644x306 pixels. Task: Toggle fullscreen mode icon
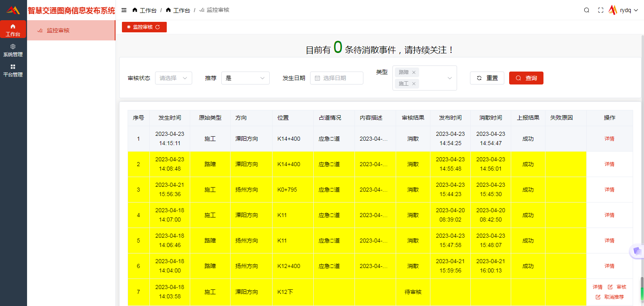tap(600, 10)
